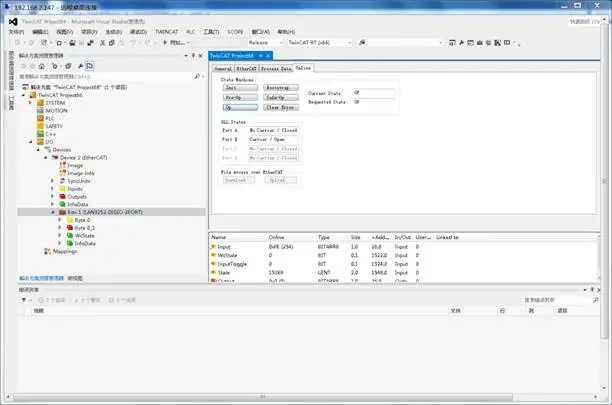
Task: Click the Pre-Op state button
Action: 240,98
